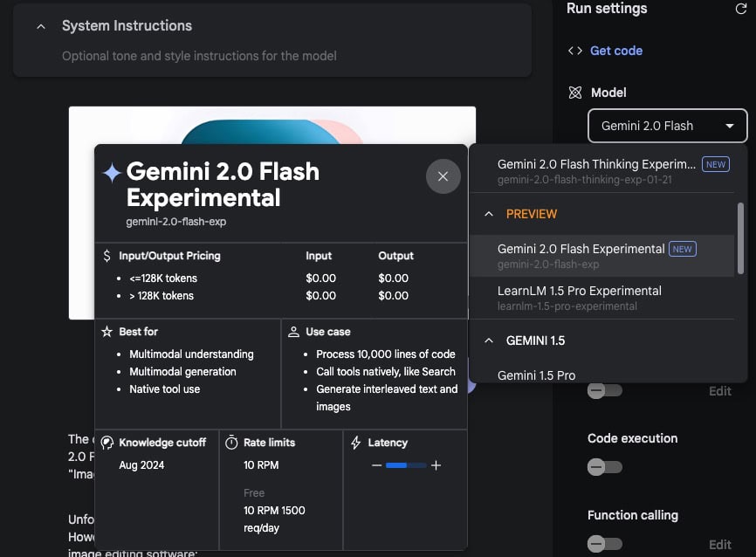Click the blue sparkle icon beside the popup title
The height and width of the screenshot is (557, 756).
click(112, 173)
